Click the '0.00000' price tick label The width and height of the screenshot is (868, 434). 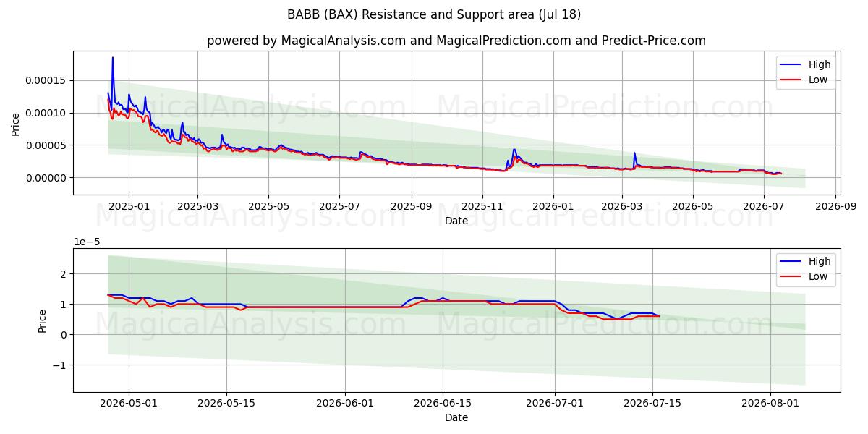click(46, 178)
